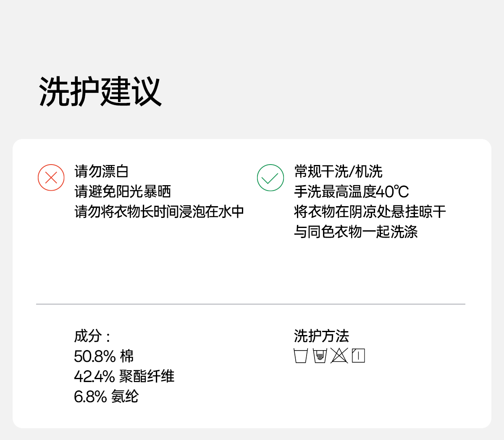Screen dimensions: 504x440
Task: Click the 洗护建议 heading
Action: click(100, 92)
